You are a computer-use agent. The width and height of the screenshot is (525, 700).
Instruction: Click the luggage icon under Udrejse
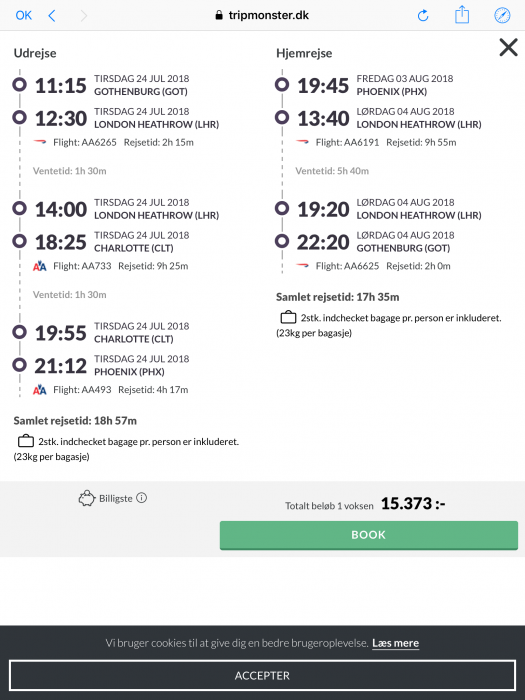(x=26, y=441)
